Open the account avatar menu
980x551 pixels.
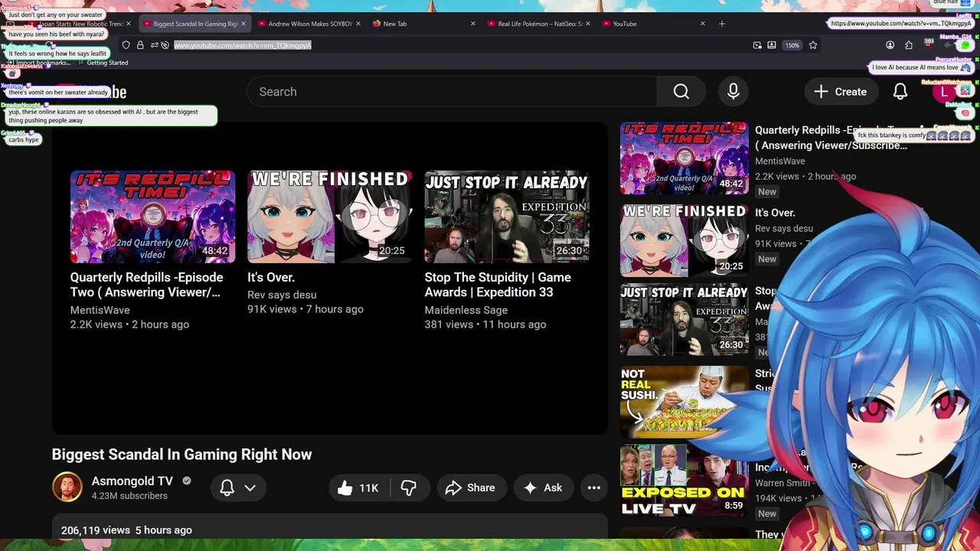coord(944,92)
